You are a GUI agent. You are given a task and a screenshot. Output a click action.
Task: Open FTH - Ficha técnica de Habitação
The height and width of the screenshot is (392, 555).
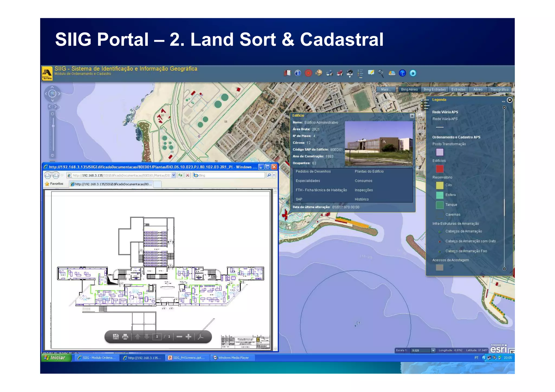tap(321, 190)
